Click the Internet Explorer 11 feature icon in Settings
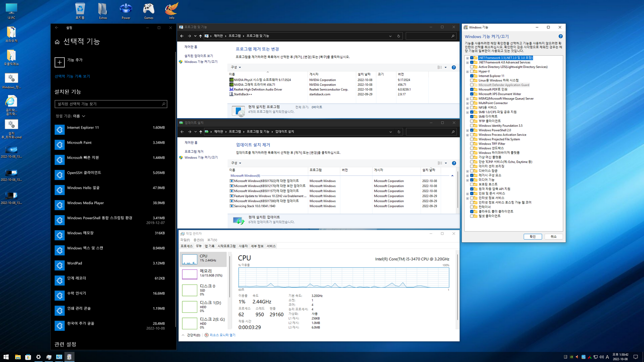 click(x=60, y=130)
